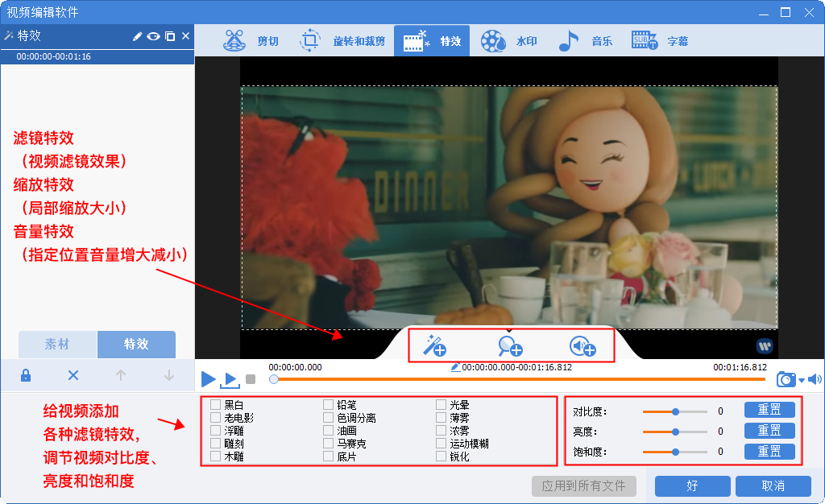
Task: Mute audio with the speaker icon
Action: pos(815,379)
